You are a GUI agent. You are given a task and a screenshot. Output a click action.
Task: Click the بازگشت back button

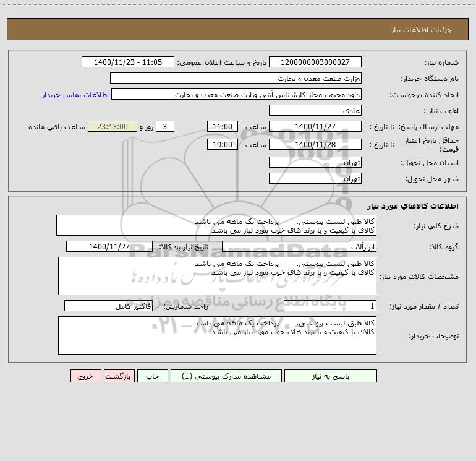click(119, 376)
